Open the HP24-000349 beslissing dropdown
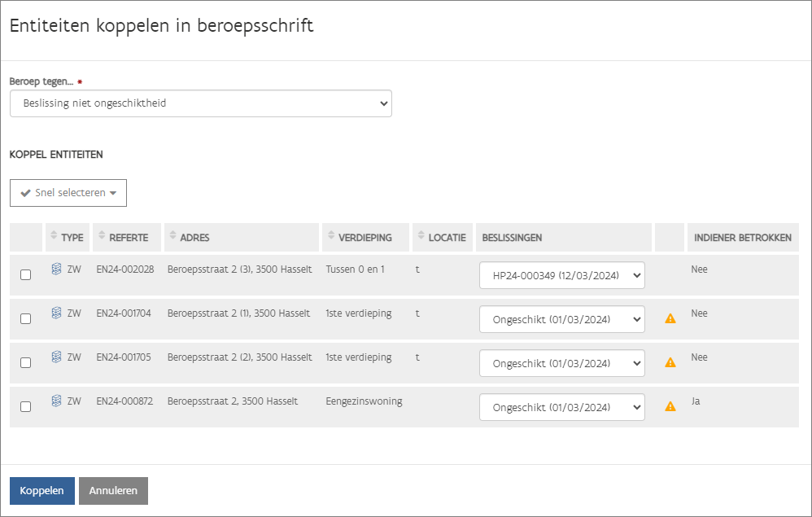This screenshot has width=812, height=517. tap(562, 275)
